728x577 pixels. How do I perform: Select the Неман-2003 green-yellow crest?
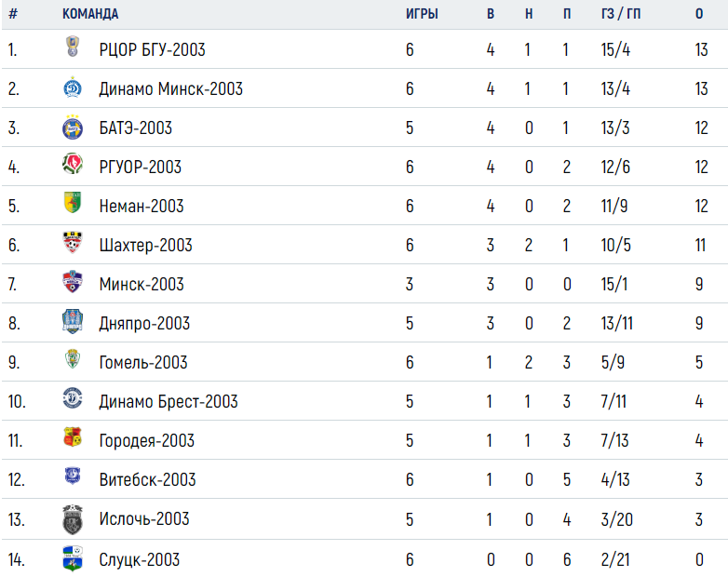73,202
